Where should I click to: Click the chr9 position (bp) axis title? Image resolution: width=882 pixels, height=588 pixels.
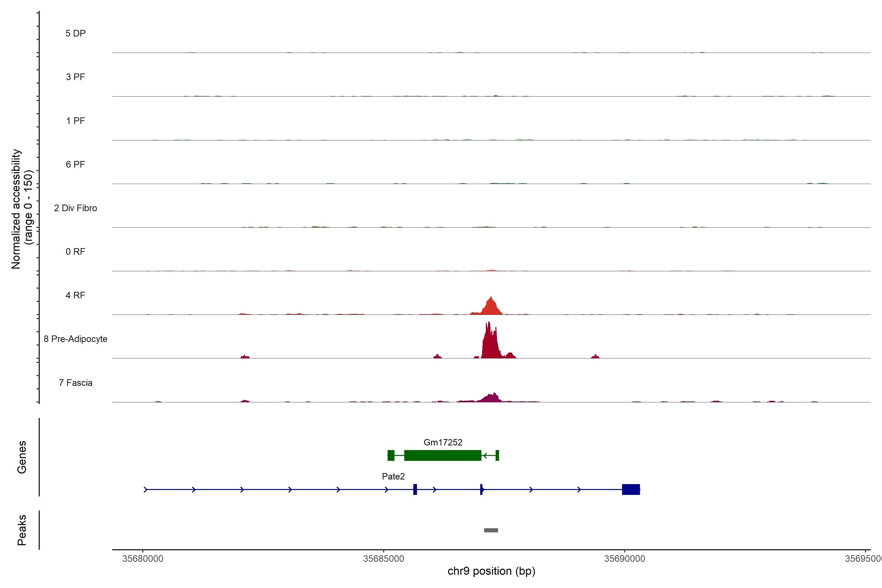[x=491, y=571]
